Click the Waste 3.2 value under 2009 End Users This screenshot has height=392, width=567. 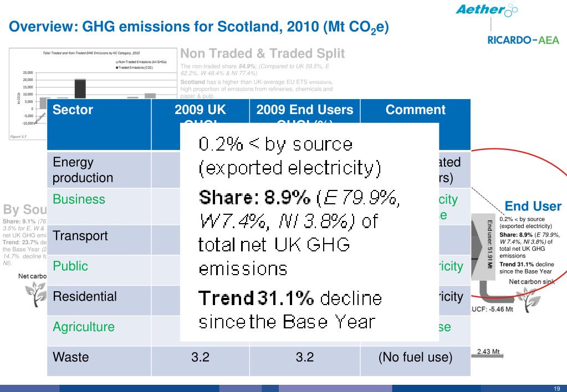pos(305,357)
